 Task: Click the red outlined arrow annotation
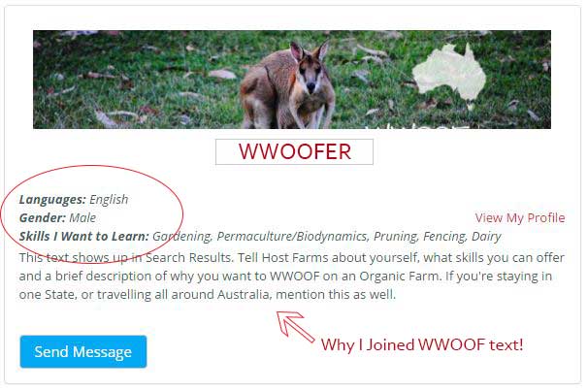tap(296, 324)
